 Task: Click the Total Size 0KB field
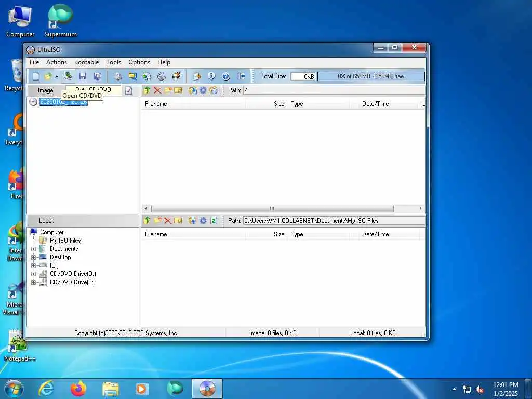coord(303,76)
